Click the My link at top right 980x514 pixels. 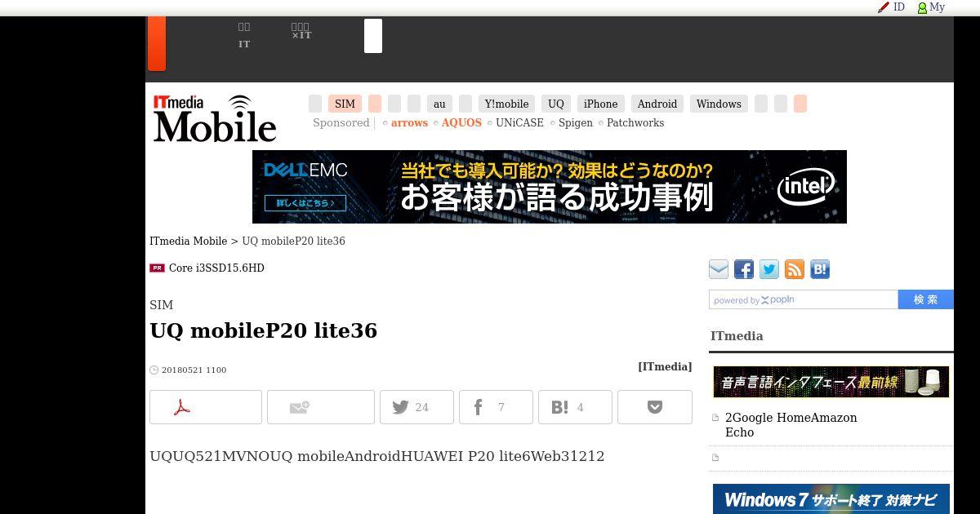click(x=937, y=7)
